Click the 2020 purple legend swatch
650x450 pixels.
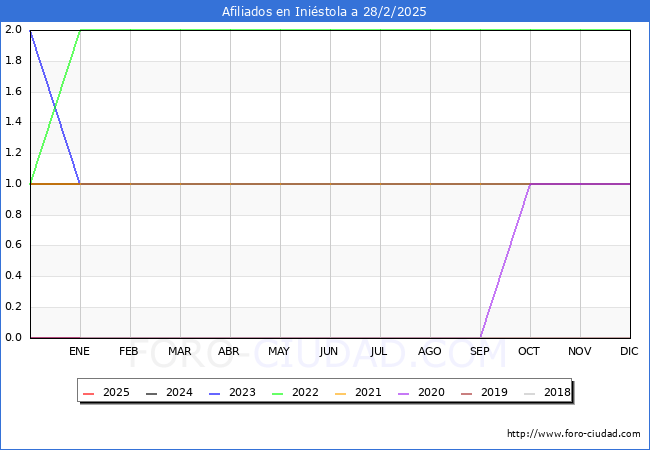[403, 393]
